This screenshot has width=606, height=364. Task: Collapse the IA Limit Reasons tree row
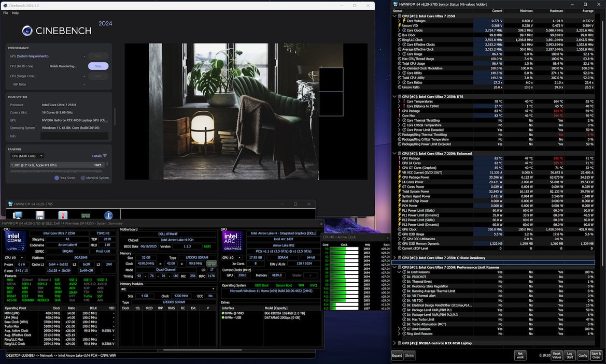tap(399, 272)
